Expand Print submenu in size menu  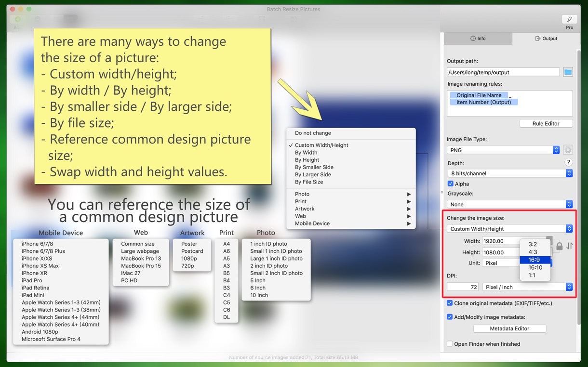tap(351, 201)
